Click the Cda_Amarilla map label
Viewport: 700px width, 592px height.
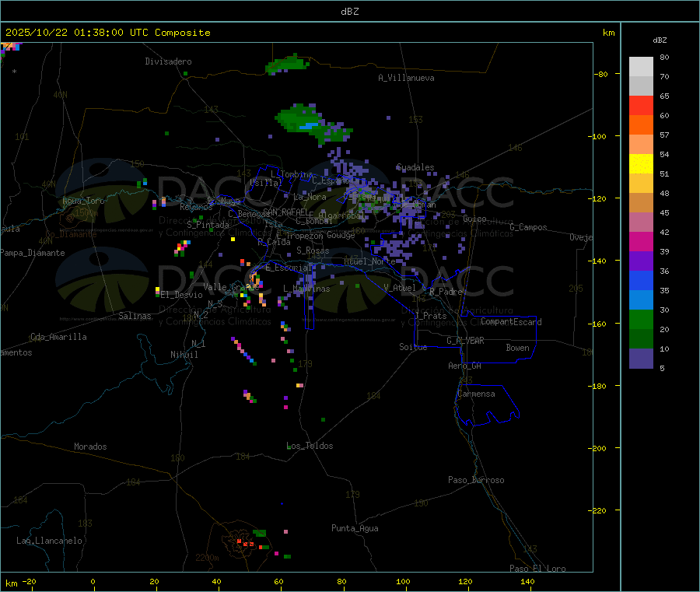pos(58,337)
